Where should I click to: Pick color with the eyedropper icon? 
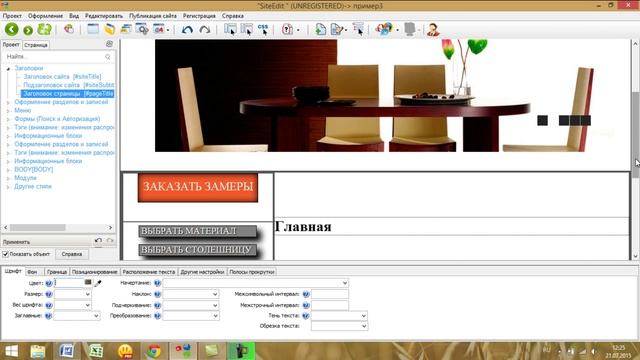click(98, 283)
